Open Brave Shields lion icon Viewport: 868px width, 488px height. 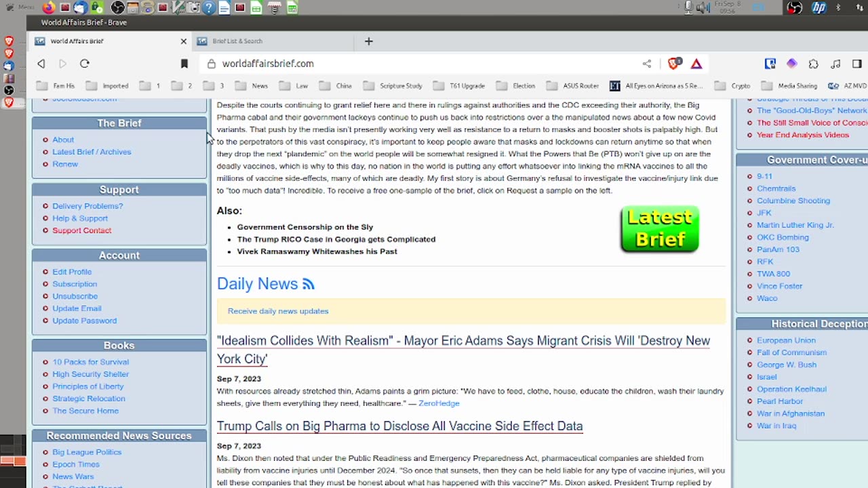pos(673,64)
